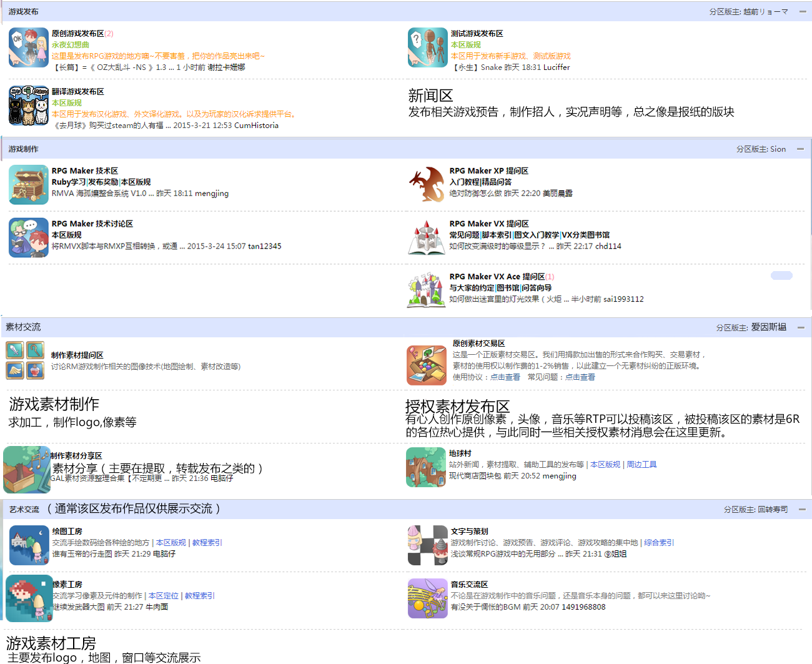The height and width of the screenshot is (664, 812).
Task: Click the 音乐交流区 music icon
Action: [x=428, y=598]
